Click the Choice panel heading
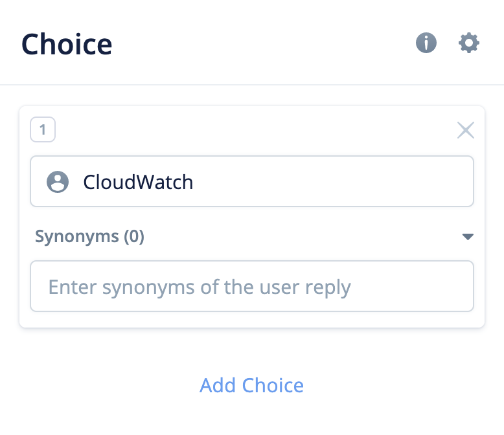Viewport: 504px width, 435px height. click(67, 44)
